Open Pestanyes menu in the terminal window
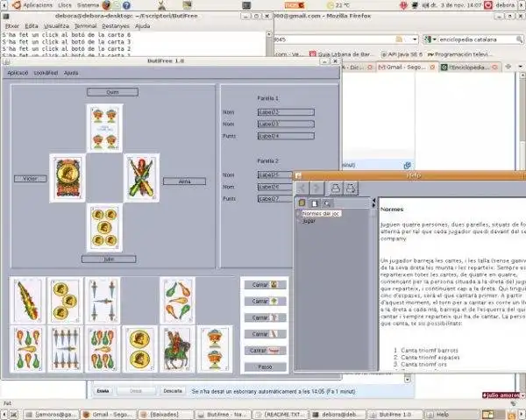This screenshot has width=526, height=420. coord(116,25)
